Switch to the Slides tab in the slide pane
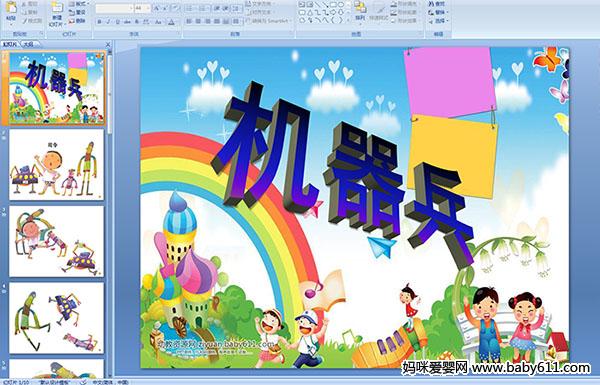 click(10, 44)
